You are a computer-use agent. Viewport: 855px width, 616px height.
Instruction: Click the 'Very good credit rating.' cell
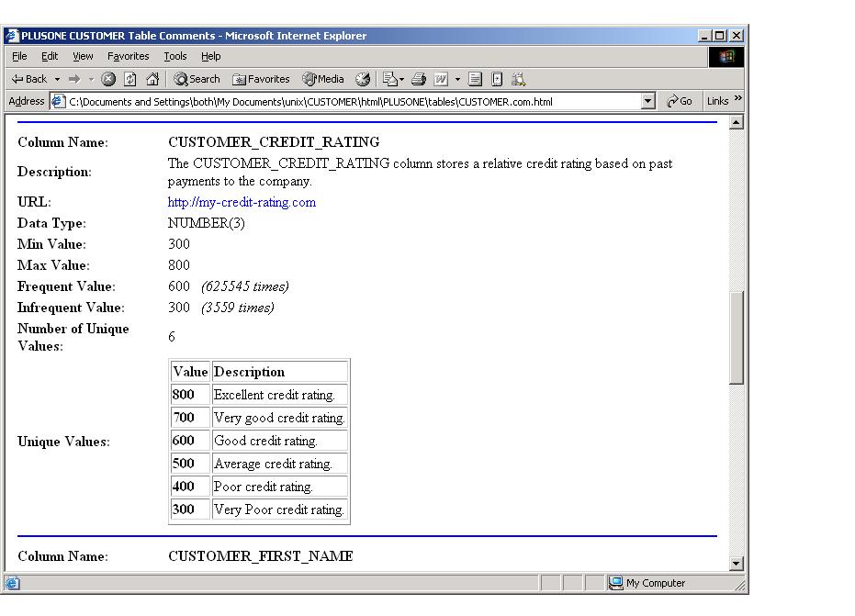[280, 418]
